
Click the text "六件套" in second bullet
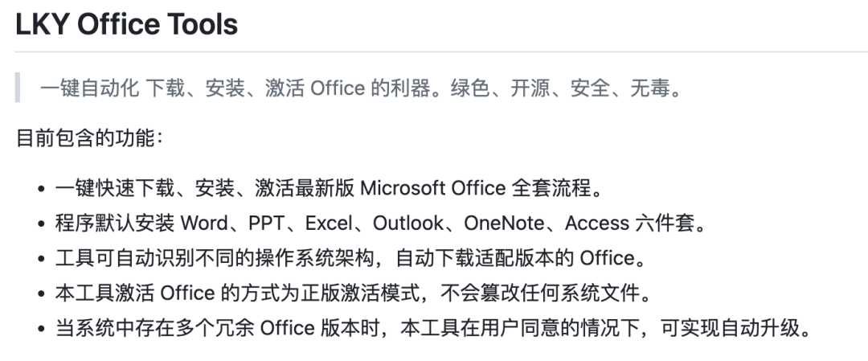pyautogui.click(x=665, y=224)
